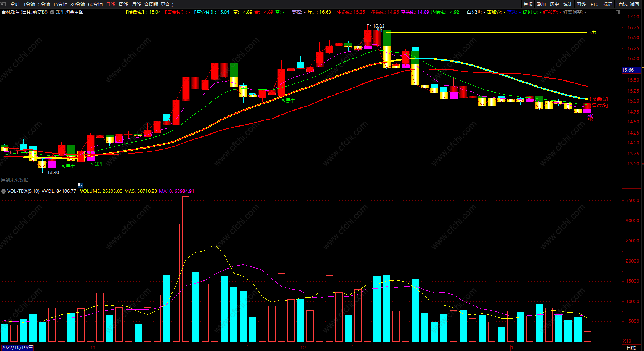This screenshot has height=351, width=644.
Task: Click the VOLUME: 26305.00 value
Action: click(x=101, y=191)
